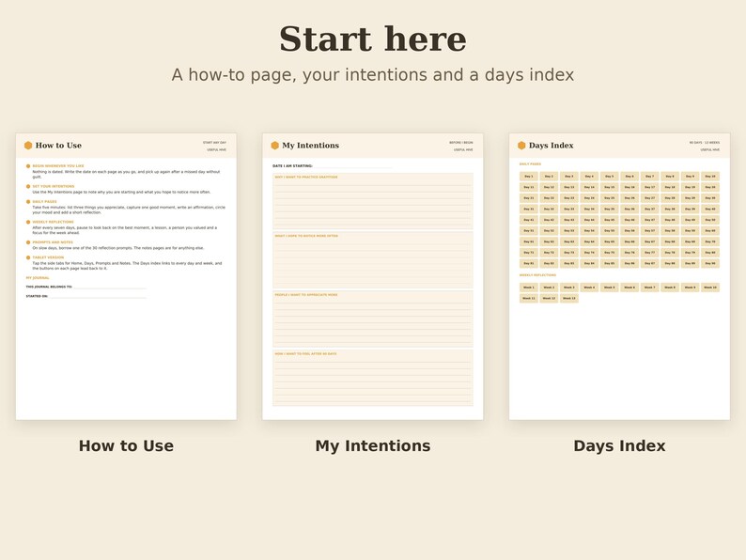Go to Day 81
Image resolution: width=746 pixels, height=560 pixels.
pos(529,263)
